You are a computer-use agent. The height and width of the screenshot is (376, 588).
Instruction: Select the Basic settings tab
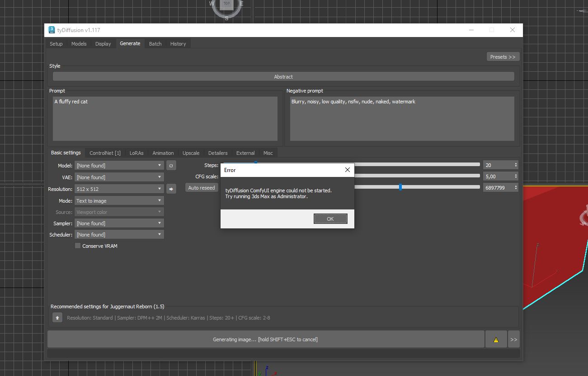[x=66, y=153]
